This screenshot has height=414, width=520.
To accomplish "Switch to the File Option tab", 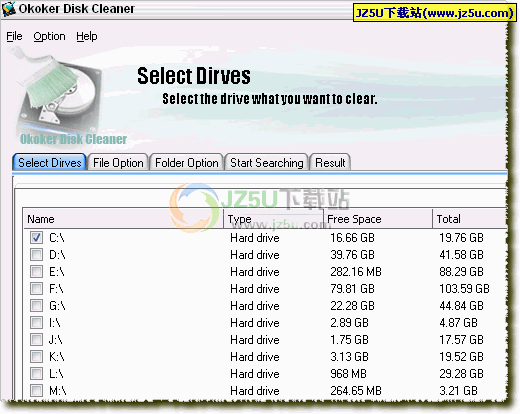I will 118,163.
